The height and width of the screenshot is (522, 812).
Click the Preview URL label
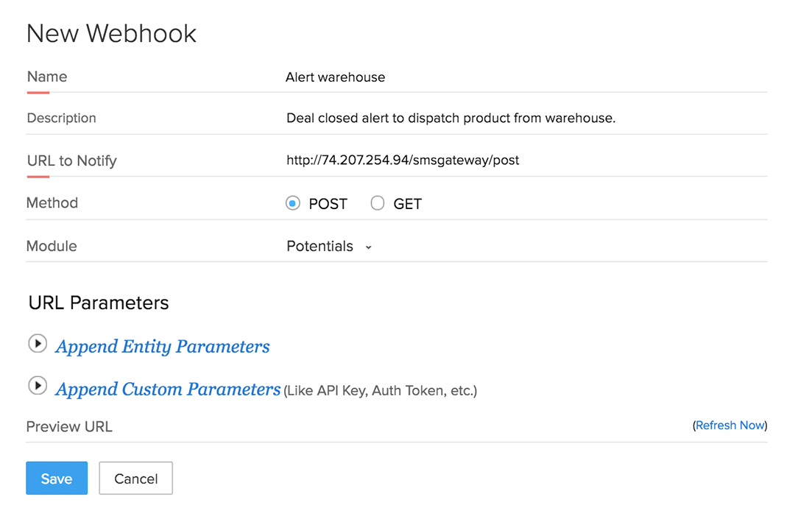pyautogui.click(x=69, y=427)
